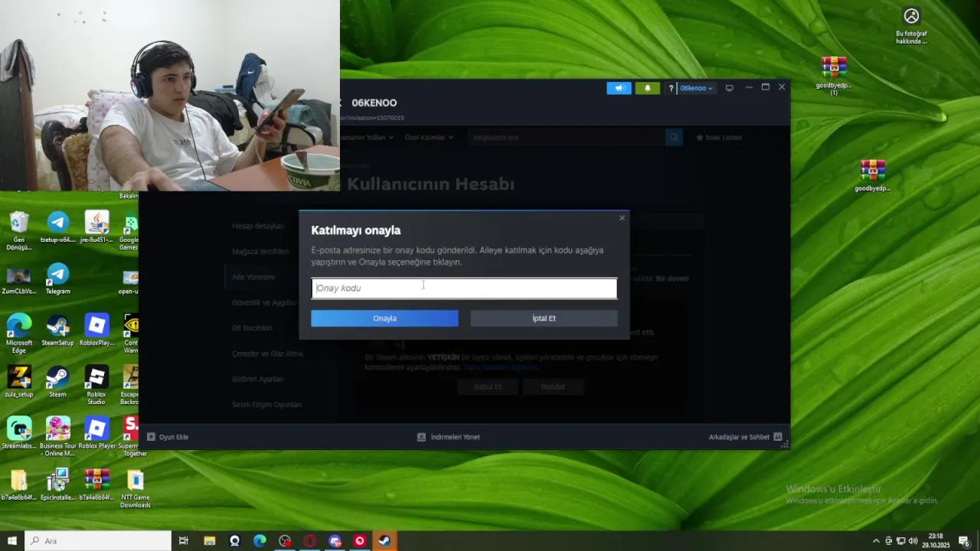This screenshot has height=551, width=980.
Task: Open Opera browser from taskbar
Action: (310, 541)
